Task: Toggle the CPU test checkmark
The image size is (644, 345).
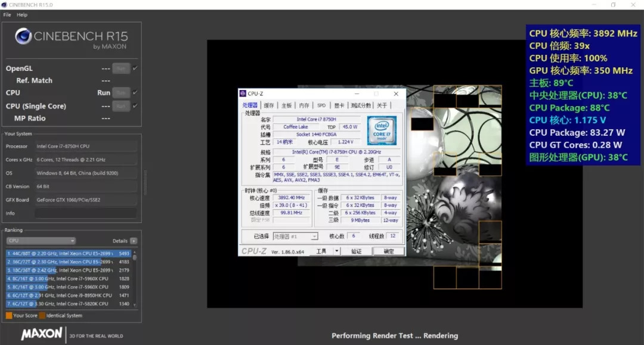Action: [134, 92]
